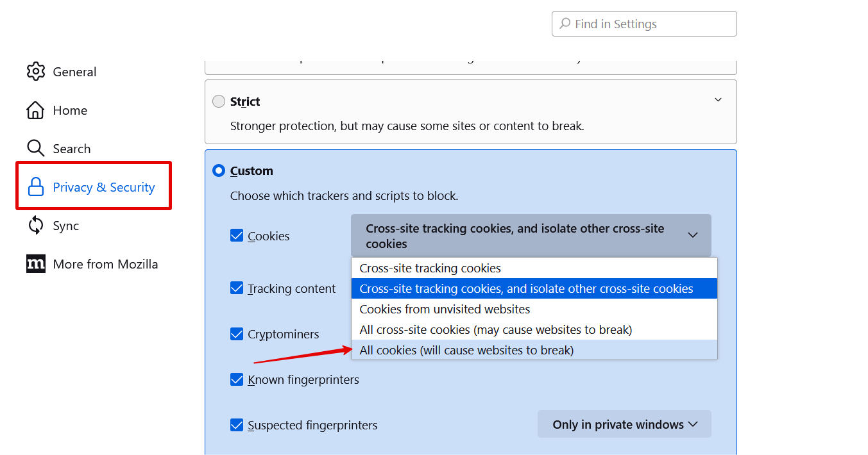Viewport: 868px width, 455px height.
Task: Choose Cross-site tracking cookies option
Action: [x=534, y=268]
